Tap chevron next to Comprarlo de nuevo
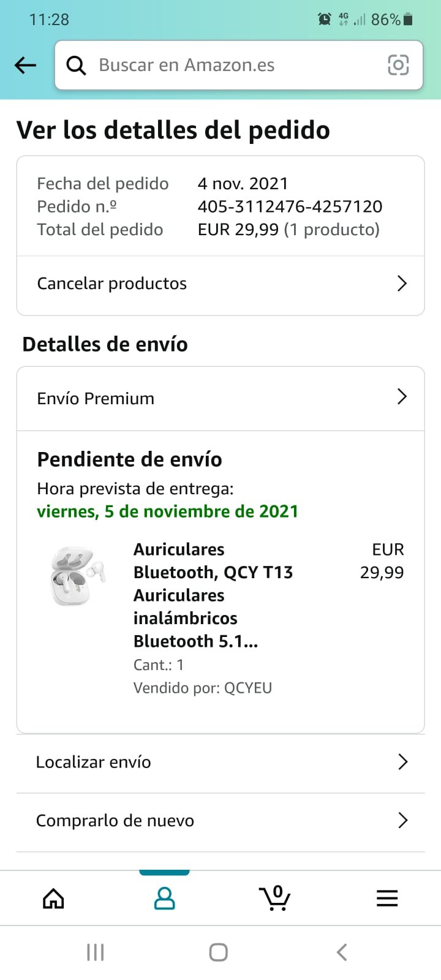Image resolution: width=441 pixels, height=980 pixels. pyautogui.click(x=402, y=820)
